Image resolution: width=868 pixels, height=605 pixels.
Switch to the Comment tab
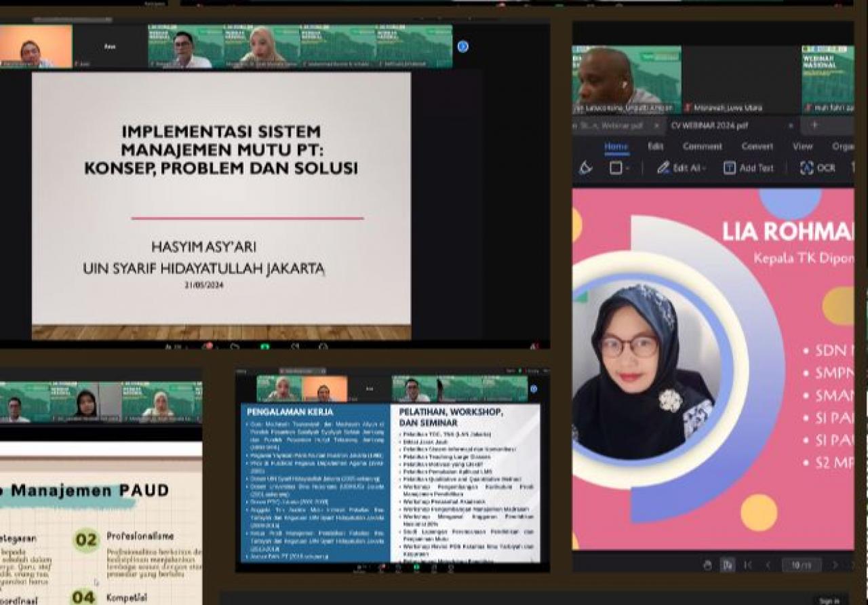(x=703, y=145)
